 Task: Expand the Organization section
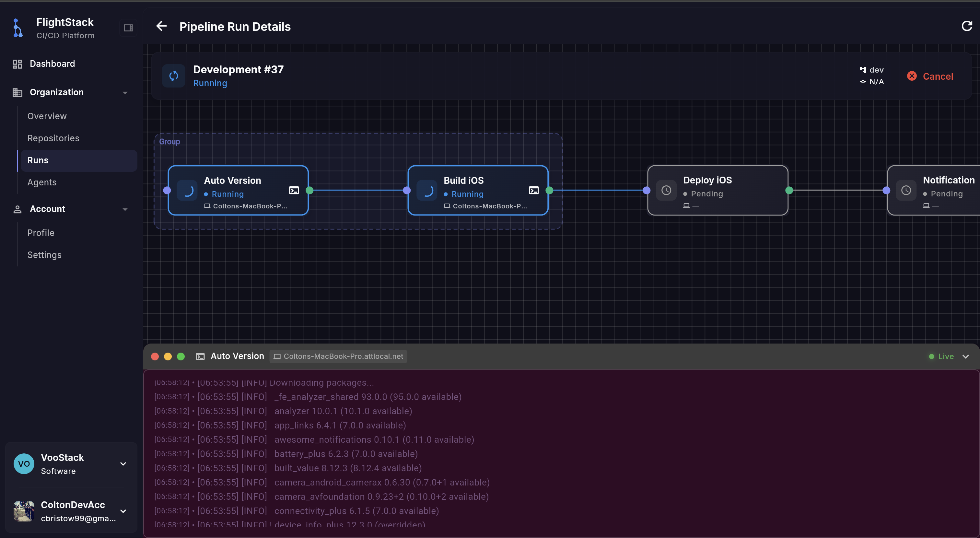coord(125,92)
